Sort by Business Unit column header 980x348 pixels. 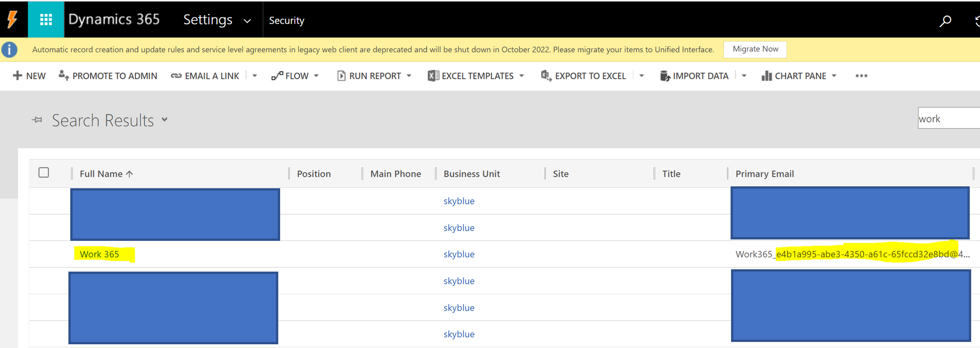[x=472, y=174]
